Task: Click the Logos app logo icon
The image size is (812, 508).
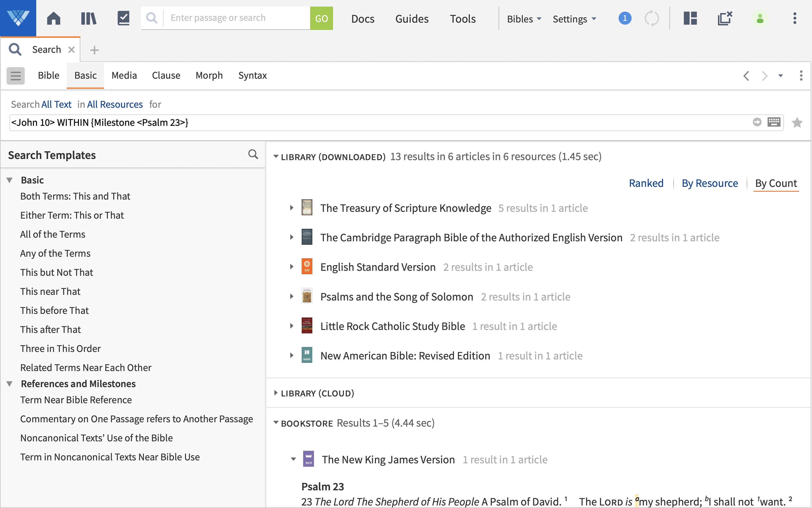Action: (x=18, y=18)
